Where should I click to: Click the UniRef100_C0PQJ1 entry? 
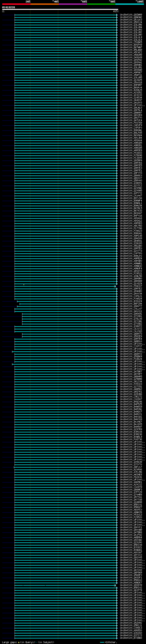point(131,296)
